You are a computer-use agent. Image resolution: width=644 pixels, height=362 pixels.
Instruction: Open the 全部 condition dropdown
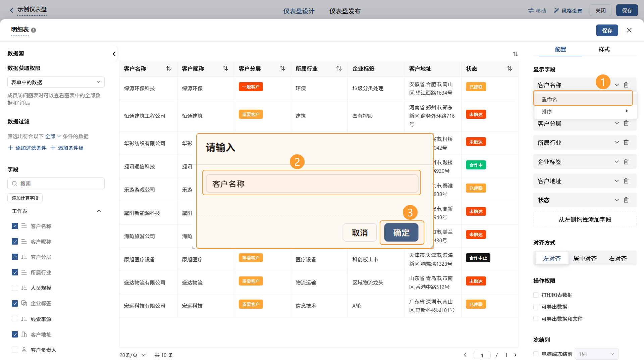tap(53, 136)
